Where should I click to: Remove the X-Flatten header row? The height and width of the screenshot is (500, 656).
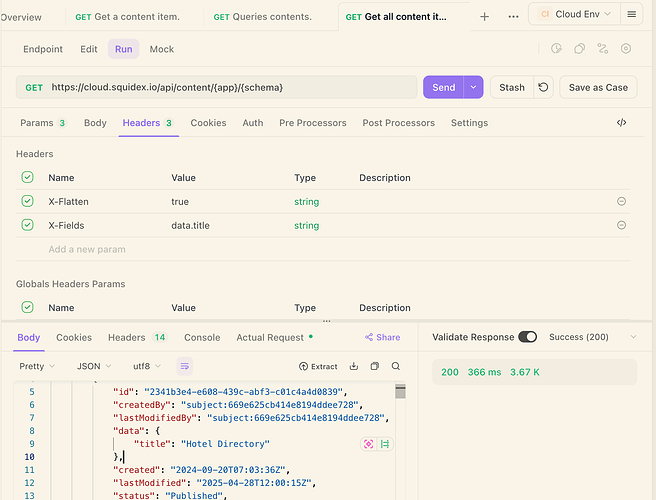point(621,201)
